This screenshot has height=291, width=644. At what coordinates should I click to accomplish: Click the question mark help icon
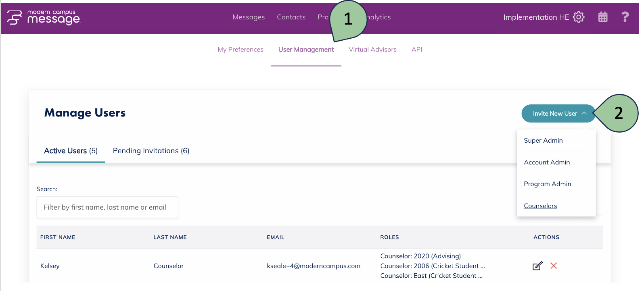click(625, 17)
